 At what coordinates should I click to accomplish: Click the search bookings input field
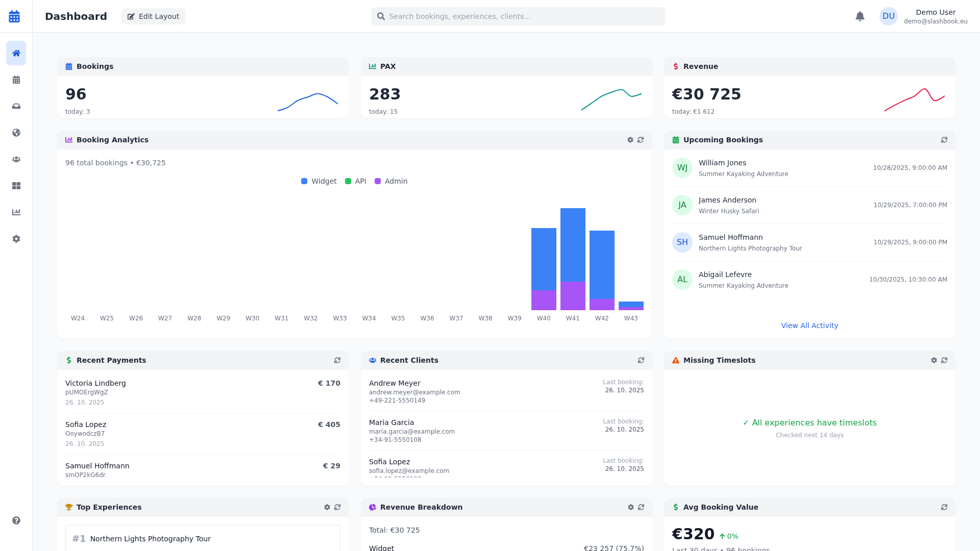[517, 16]
